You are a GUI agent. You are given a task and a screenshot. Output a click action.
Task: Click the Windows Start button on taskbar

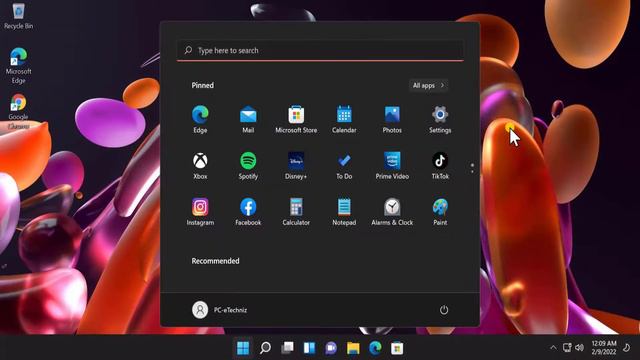tap(243, 348)
